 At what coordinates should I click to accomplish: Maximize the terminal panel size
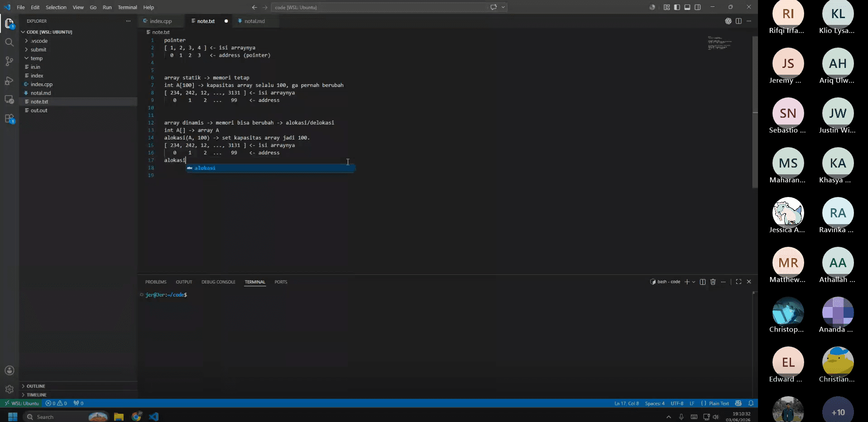tap(739, 282)
